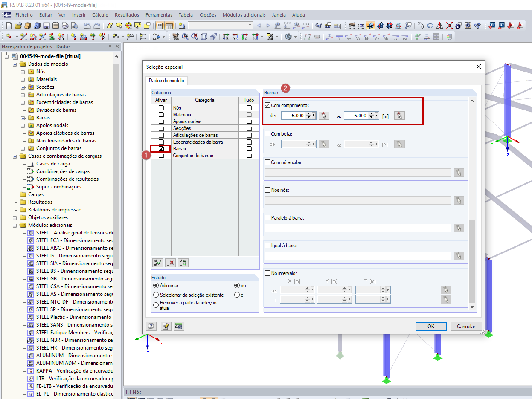
Task: Click the units and decimals icon
Action: 179,326
